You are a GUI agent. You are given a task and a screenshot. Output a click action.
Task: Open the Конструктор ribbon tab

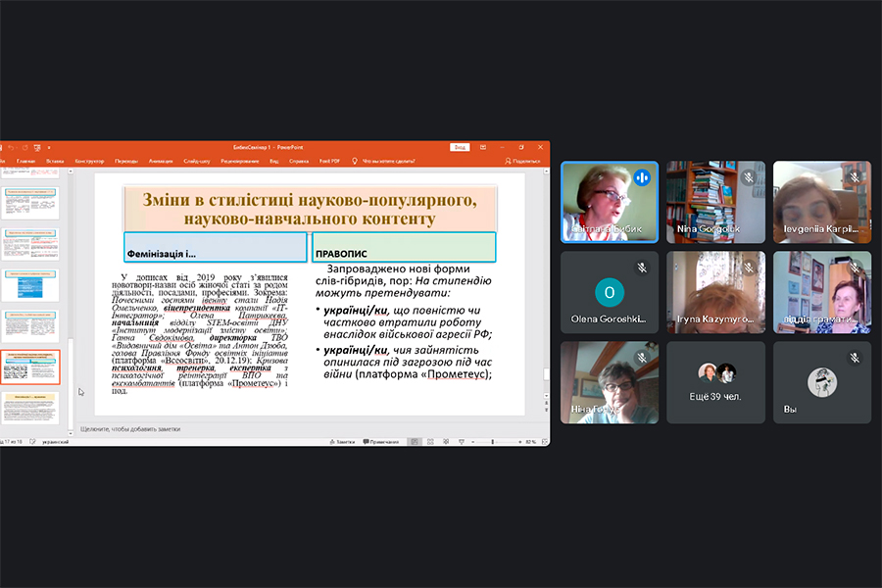pyautogui.click(x=89, y=161)
